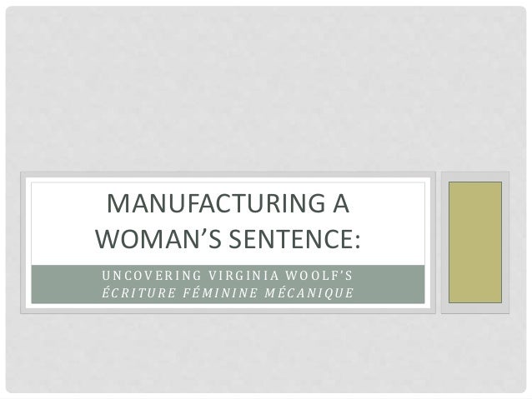
Task: Select the italic word ÉCRITURE
Action: coord(139,292)
